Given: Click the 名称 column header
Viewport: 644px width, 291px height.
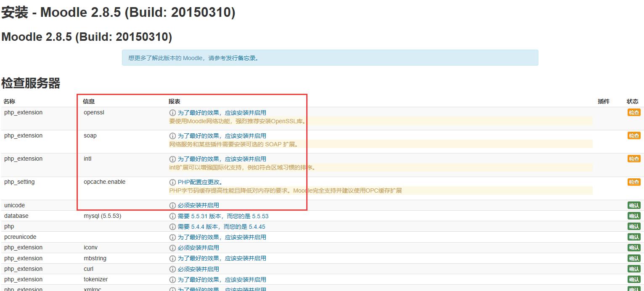Looking at the screenshot, I should point(9,101).
